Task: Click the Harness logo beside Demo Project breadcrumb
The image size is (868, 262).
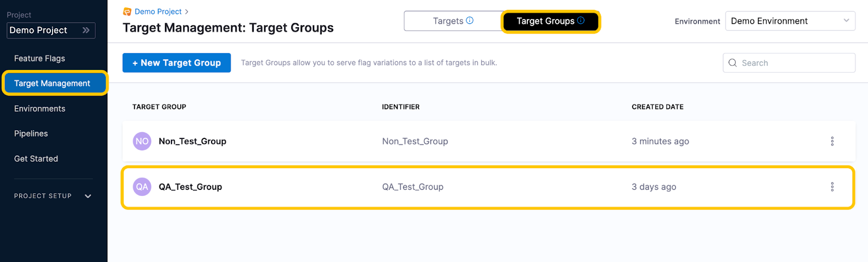Action: [x=127, y=11]
